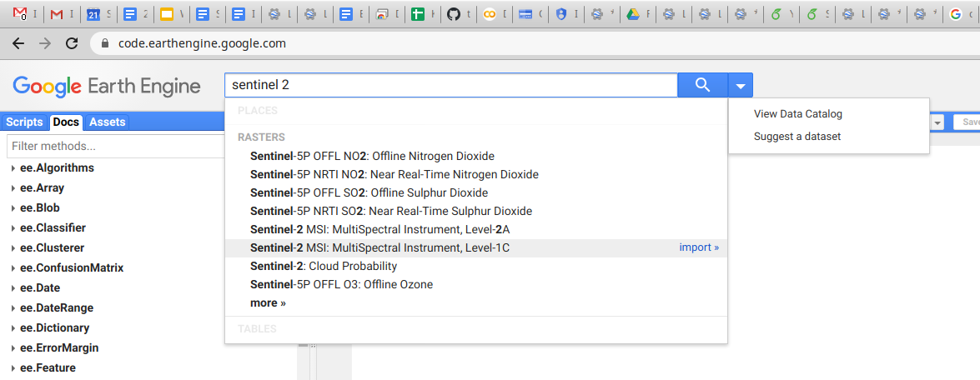
Task: Open the Scripts tab
Action: pyautogui.click(x=24, y=122)
